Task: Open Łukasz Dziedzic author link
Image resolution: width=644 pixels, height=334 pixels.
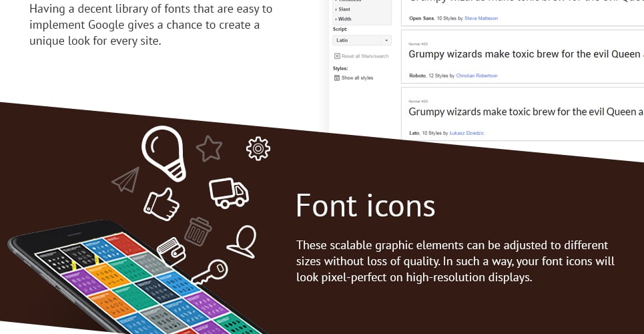Action: [466, 134]
